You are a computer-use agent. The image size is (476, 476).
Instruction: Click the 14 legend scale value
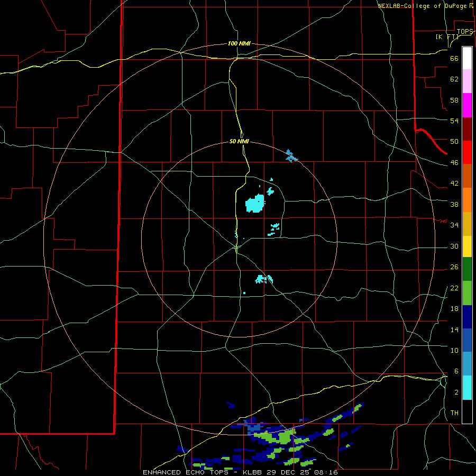click(454, 329)
